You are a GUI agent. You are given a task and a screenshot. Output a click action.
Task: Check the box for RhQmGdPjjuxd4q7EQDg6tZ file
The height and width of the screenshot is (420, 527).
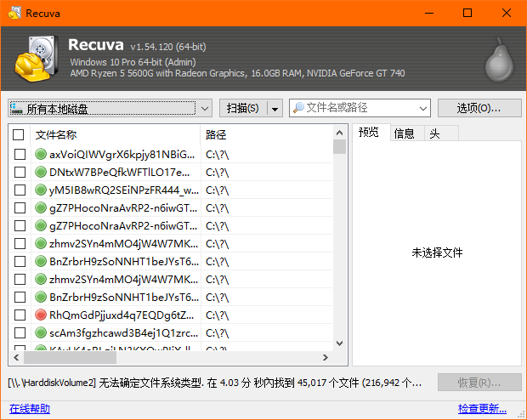click(x=20, y=315)
